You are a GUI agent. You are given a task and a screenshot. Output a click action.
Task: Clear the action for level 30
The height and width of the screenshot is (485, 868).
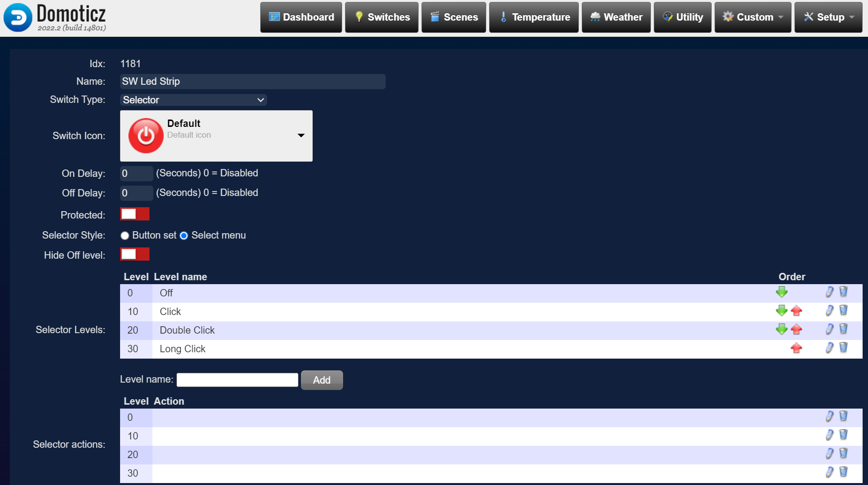click(843, 472)
